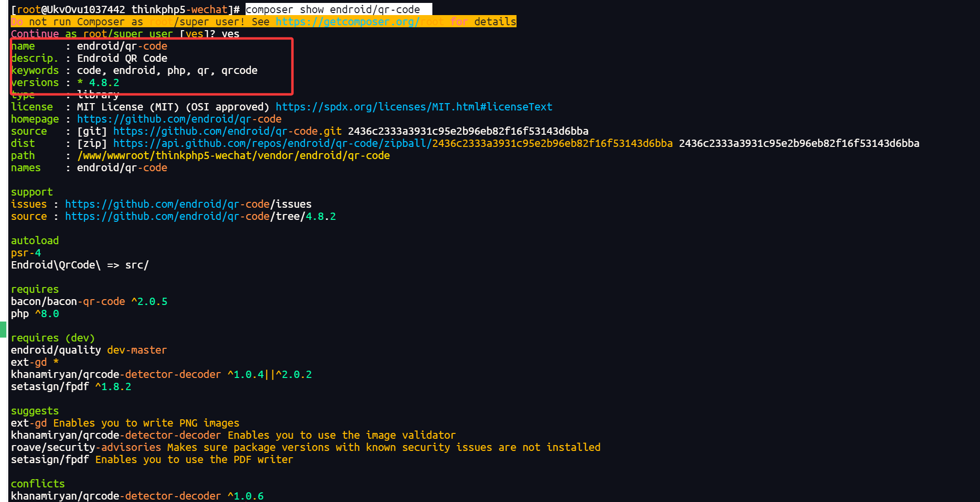Click the git source URL qr-code.git
The image size is (980, 502).
(x=227, y=131)
